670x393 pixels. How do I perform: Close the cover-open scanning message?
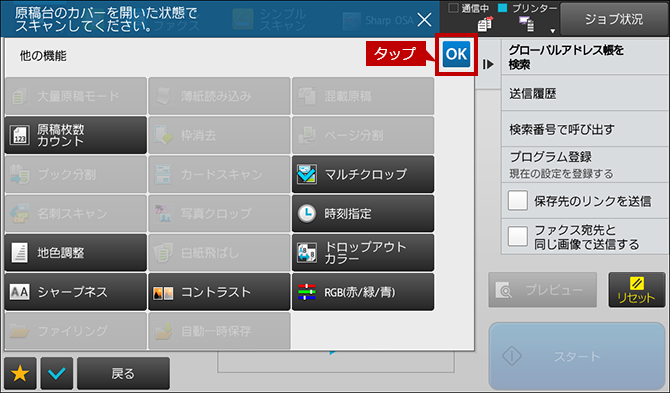point(424,19)
